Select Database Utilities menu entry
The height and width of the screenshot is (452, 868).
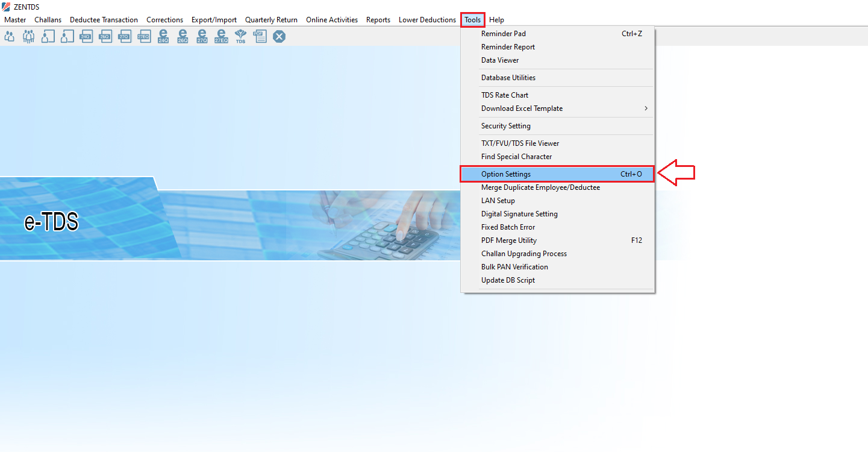pos(558,78)
